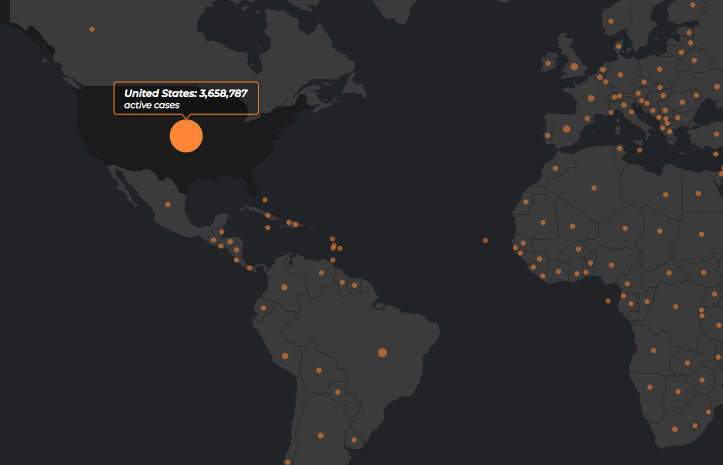Click the 'active cases' tooltip label
The height and width of the screenshot is (465, 723).
[152, 105]
